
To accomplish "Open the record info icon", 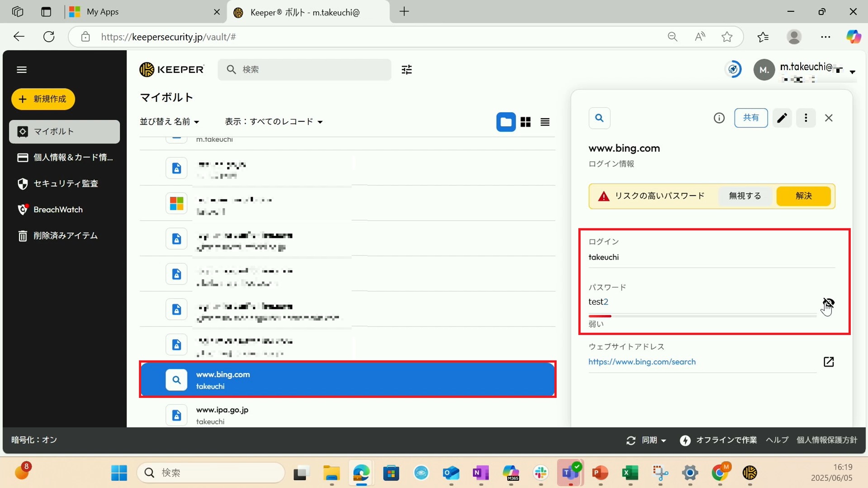I will point(719,118).
